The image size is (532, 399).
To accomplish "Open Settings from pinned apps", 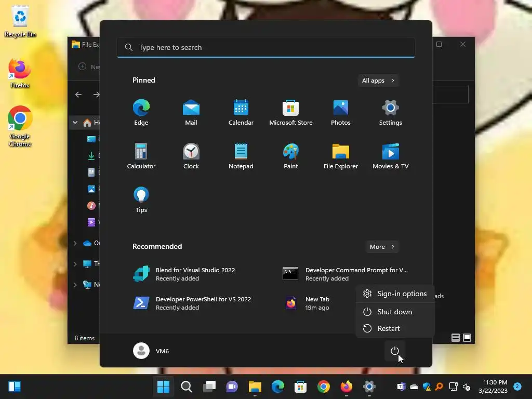I will (391, 113).
